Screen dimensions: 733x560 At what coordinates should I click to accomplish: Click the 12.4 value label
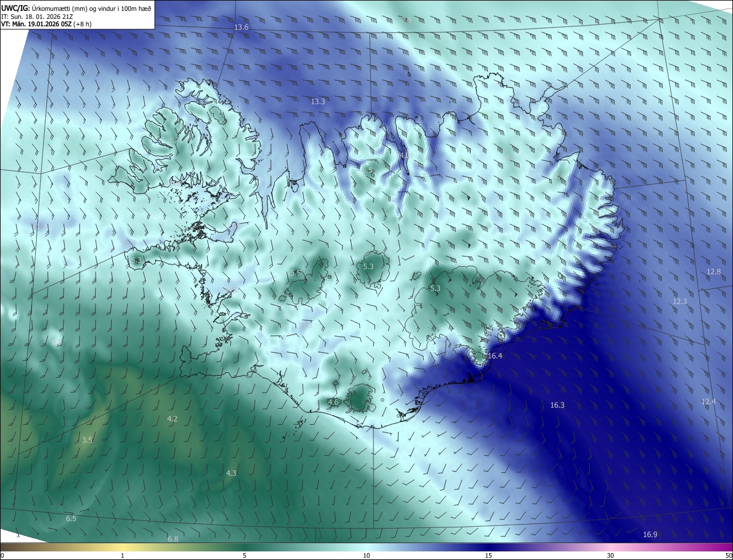708,401
